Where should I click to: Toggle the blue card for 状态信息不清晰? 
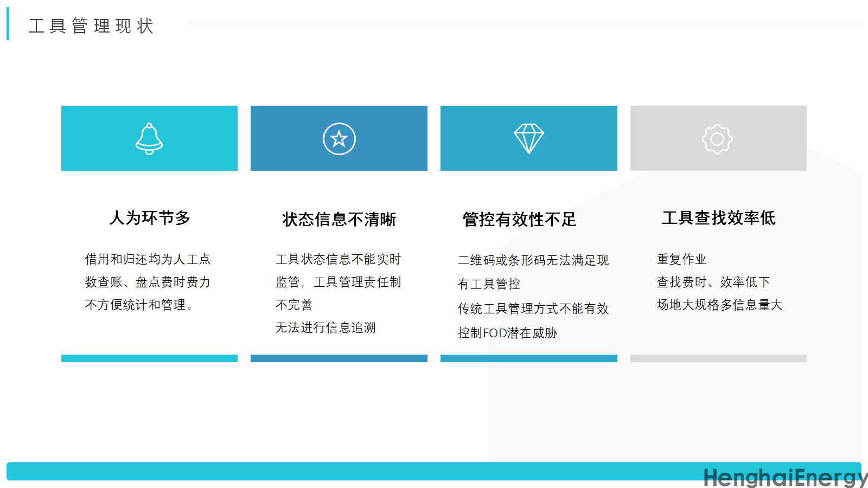click(x=339, y=138)
